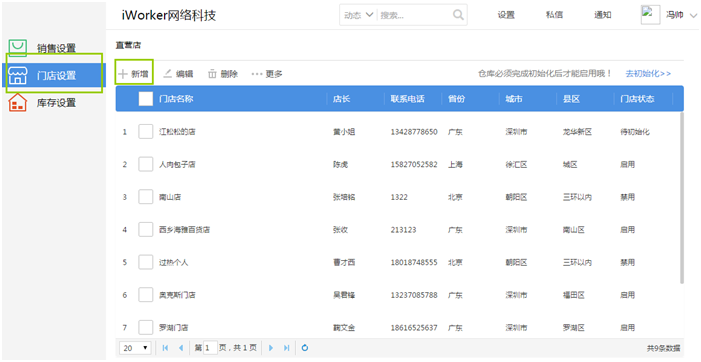Click phone value 213123
Viewport: 701px width, 362px height.
coord(404,230)
